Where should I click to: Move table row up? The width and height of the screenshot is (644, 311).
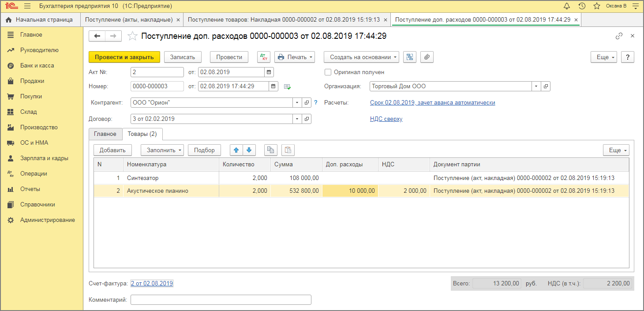tap(236, 150)
